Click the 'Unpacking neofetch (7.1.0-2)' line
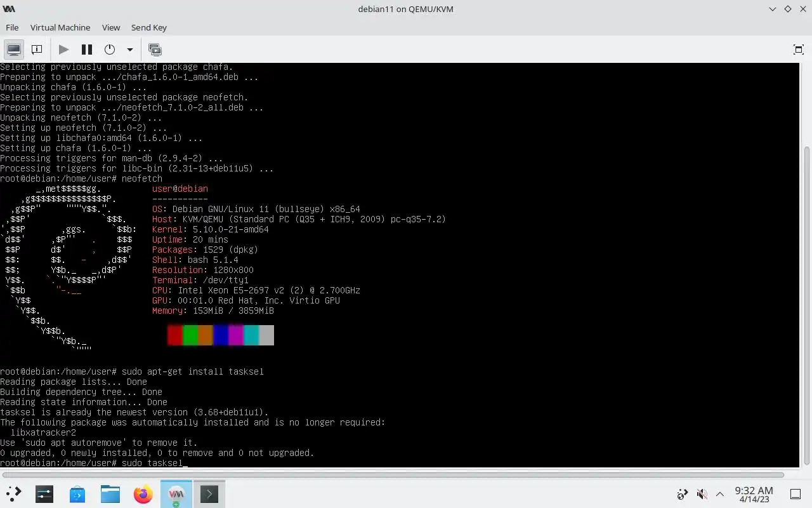This screenshot has width=812, height=508. pos(81,117)
